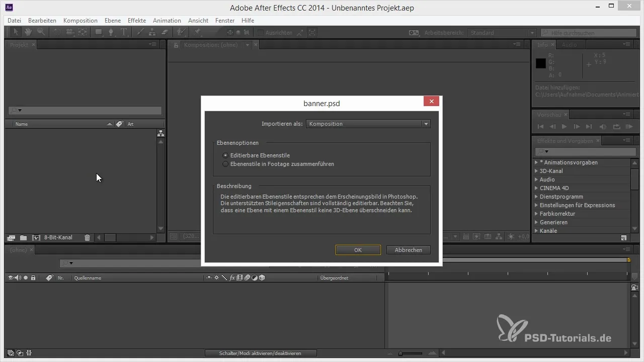Expand the Animationsvorgaben category
The image size is (644, 362).
[x=536, y=162]
